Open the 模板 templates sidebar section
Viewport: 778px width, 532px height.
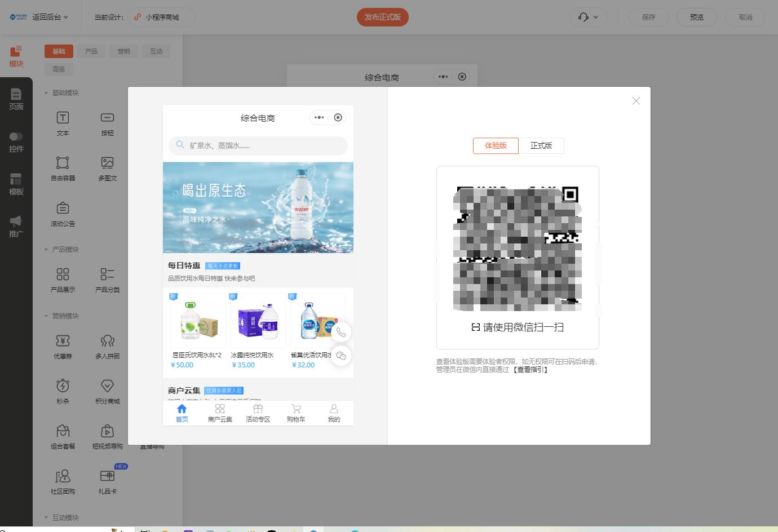pos(16,184)
